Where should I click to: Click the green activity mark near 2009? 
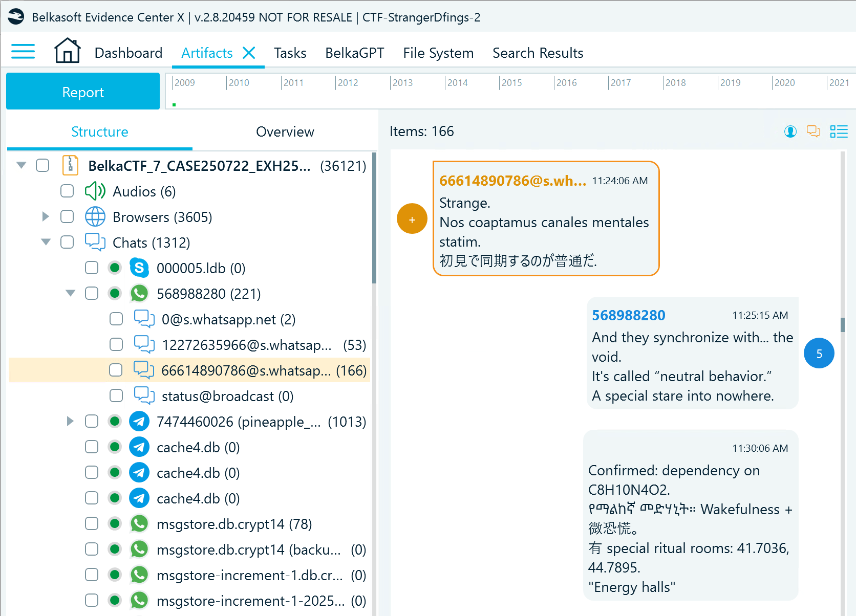[x=174, y=104]
